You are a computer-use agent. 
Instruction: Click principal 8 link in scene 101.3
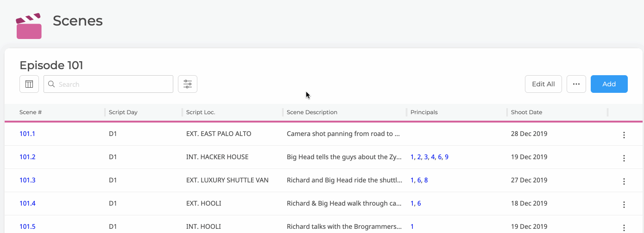coord(426,180)
